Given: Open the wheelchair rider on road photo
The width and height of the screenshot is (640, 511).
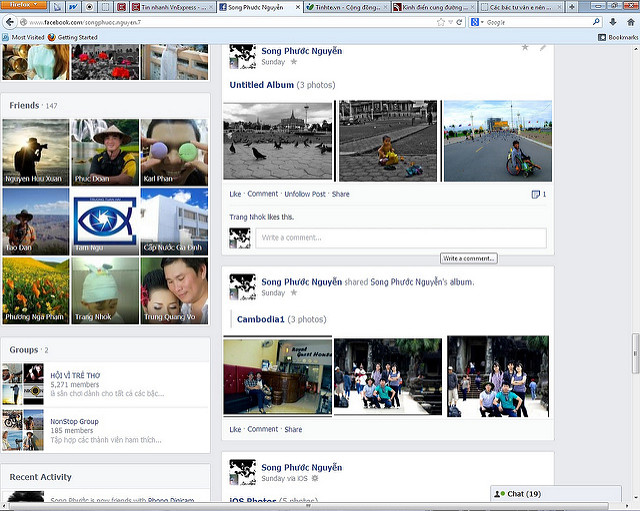Looking at the screenshot, I should (498, 141).
